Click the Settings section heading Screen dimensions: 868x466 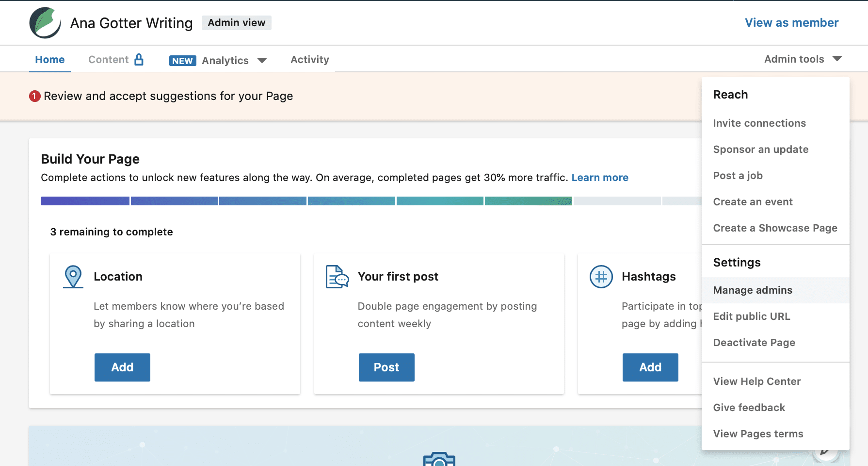click(737, 263)
